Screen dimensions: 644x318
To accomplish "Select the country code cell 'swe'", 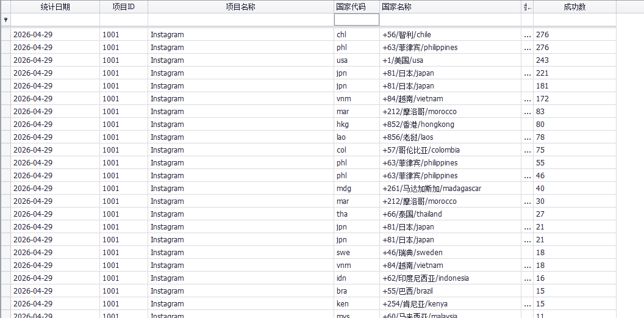I will coord(357,252).
